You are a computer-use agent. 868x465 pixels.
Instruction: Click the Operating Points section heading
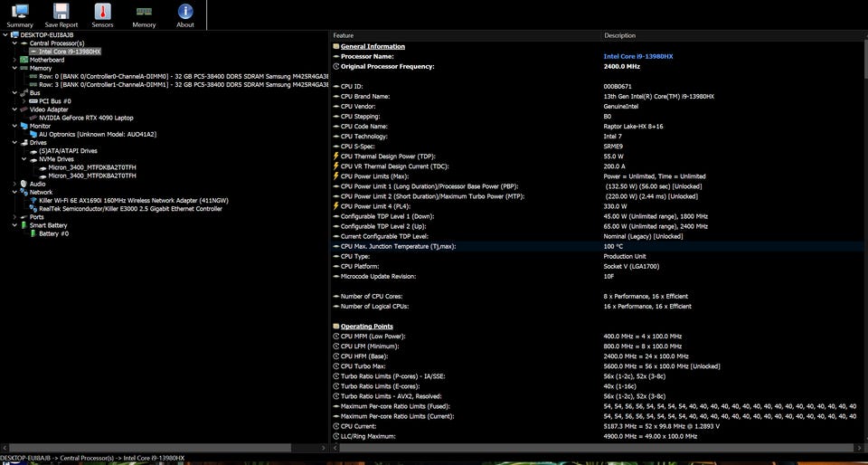coord(367,327)
